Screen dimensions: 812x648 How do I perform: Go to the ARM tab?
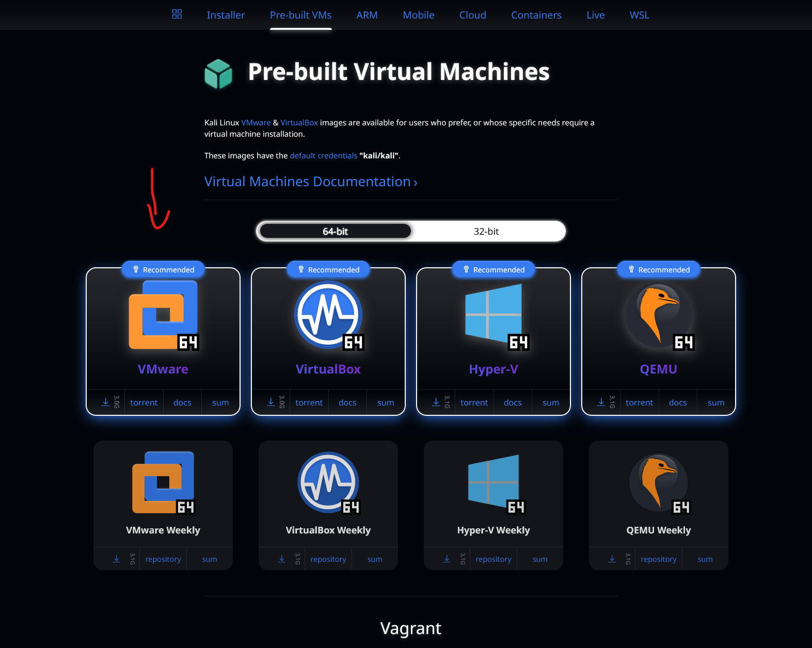[367, 15]
